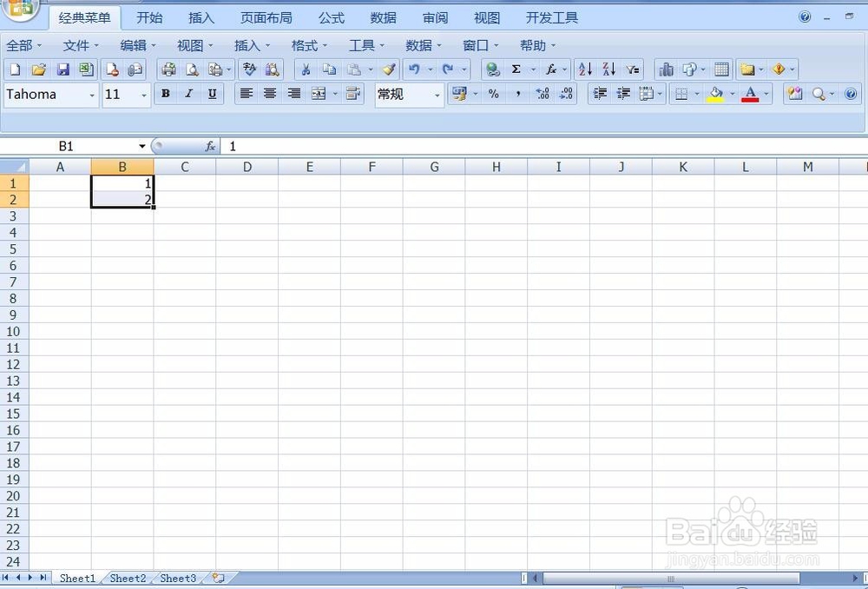868x589 pixels.
Task: Switch to the 开始 ribbon tab
Action: 149,17
